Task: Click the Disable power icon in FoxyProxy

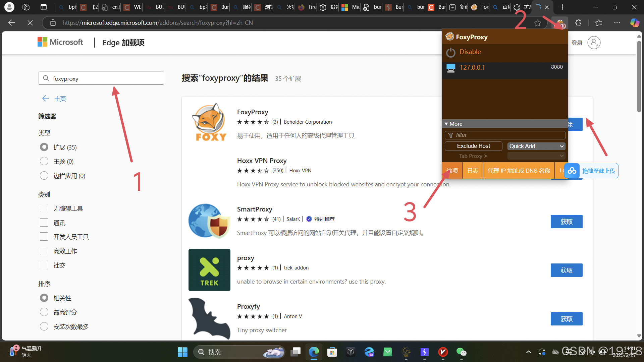Action: point(451,52)
